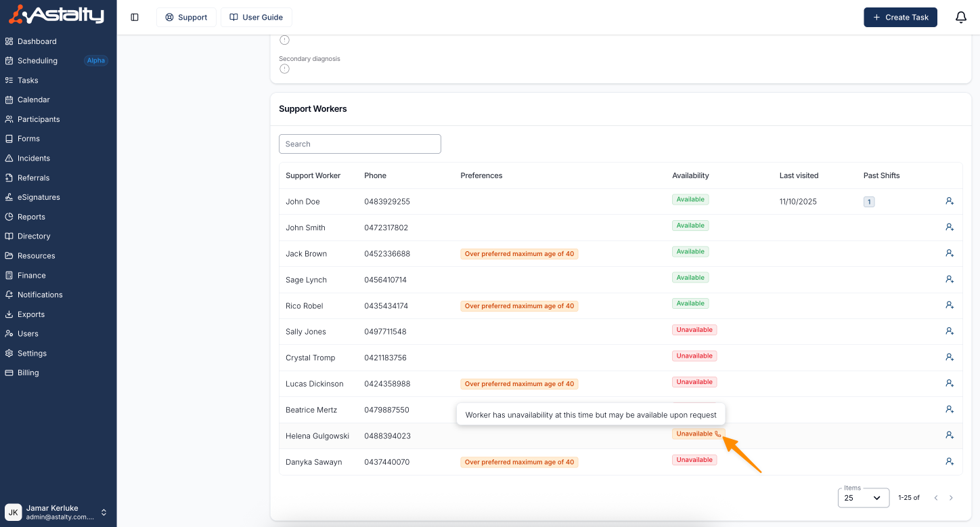Click Past Shifts count badge for John Doe
The width and height of the screenshot is (980, 527).
point(869,202)
